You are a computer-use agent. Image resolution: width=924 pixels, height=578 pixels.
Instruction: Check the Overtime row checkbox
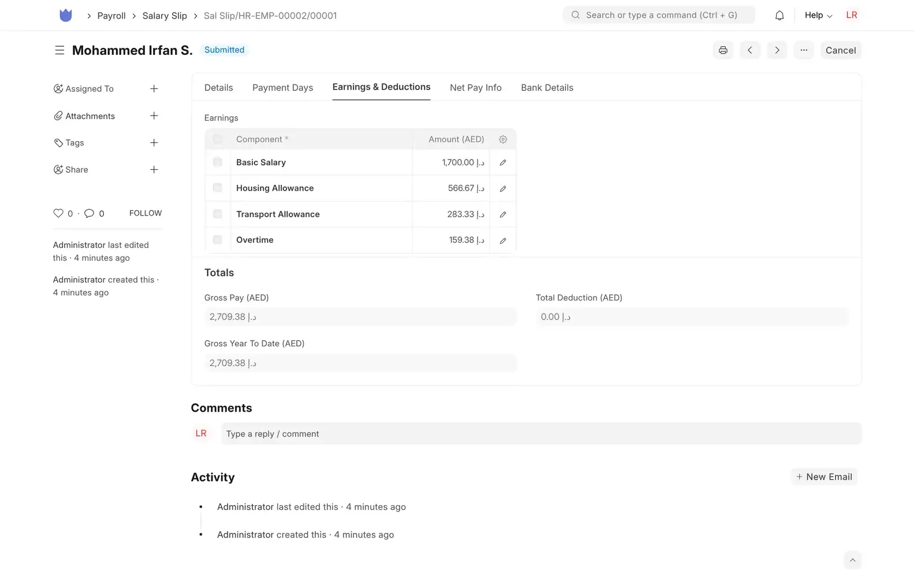(x=218, y=240)
